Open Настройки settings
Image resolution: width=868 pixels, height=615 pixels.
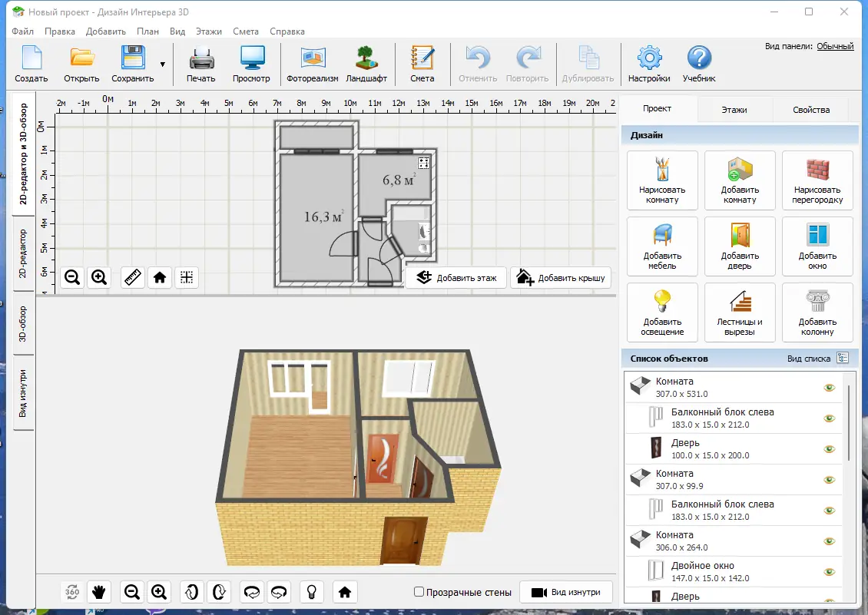click(x=649, y=64)
